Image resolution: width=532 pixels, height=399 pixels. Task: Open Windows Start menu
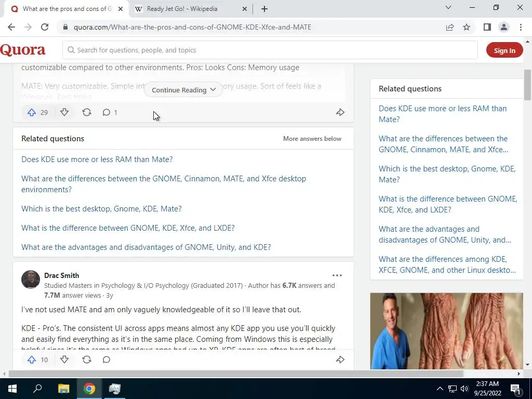(x=12, y=389)
